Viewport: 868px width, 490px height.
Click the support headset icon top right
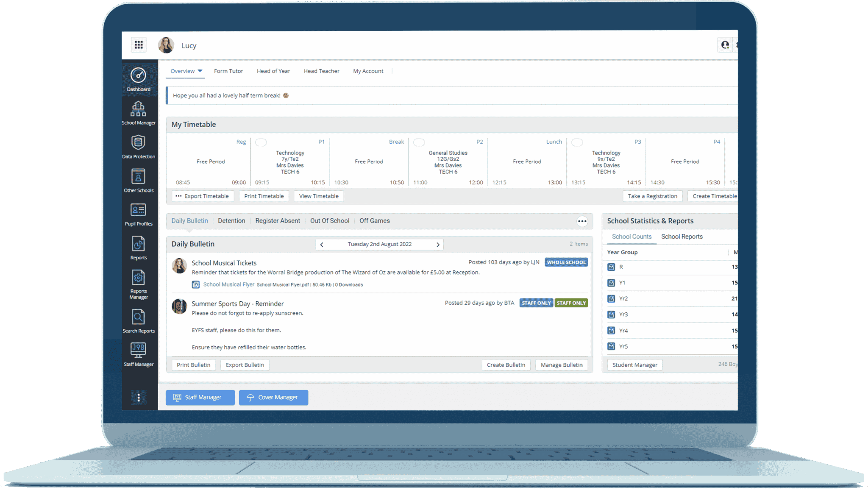click(725, 45)
